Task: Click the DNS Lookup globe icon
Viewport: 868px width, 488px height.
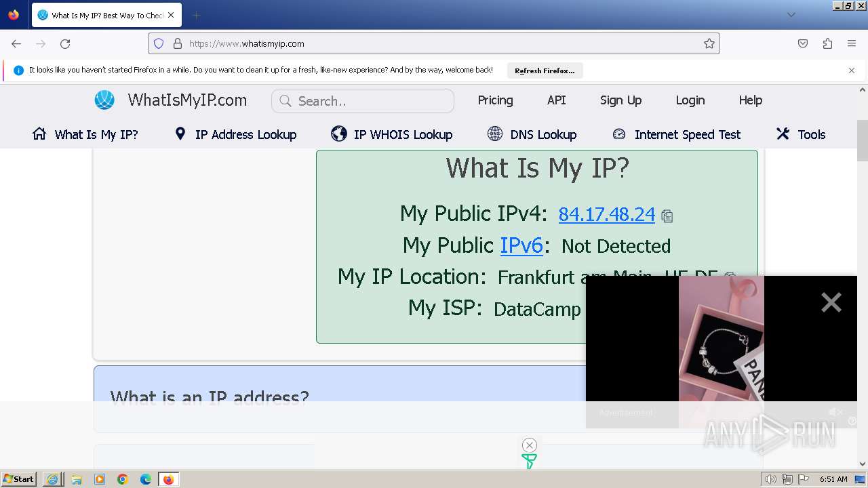Action: pos(495,134)
